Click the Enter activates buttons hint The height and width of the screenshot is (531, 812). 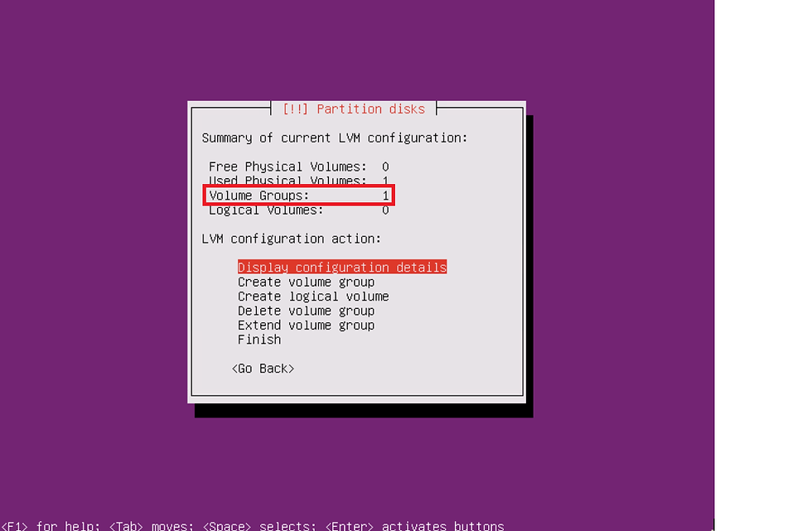point(415,525)
